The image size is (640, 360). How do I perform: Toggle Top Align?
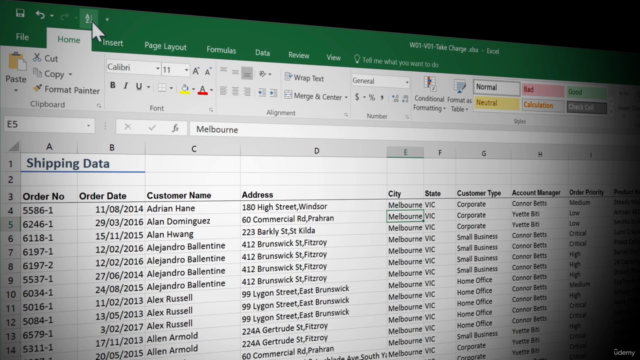pyautogui.click(x=223, y=70)
